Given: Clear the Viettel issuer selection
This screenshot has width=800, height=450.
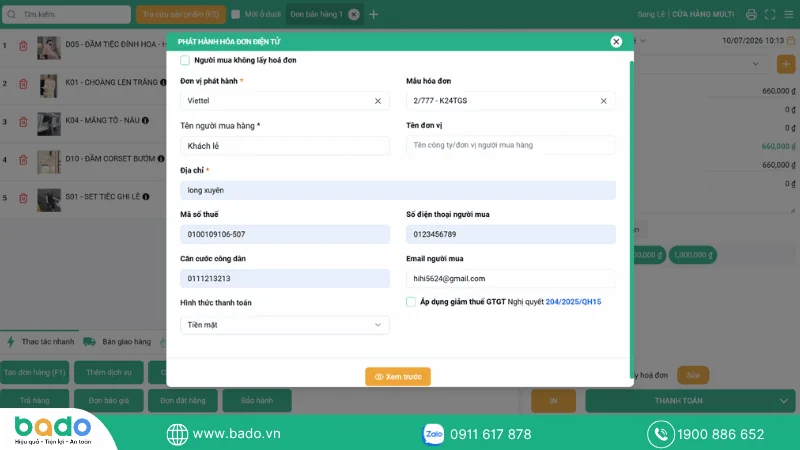Looking at the screenshot, I should (378, 101).
